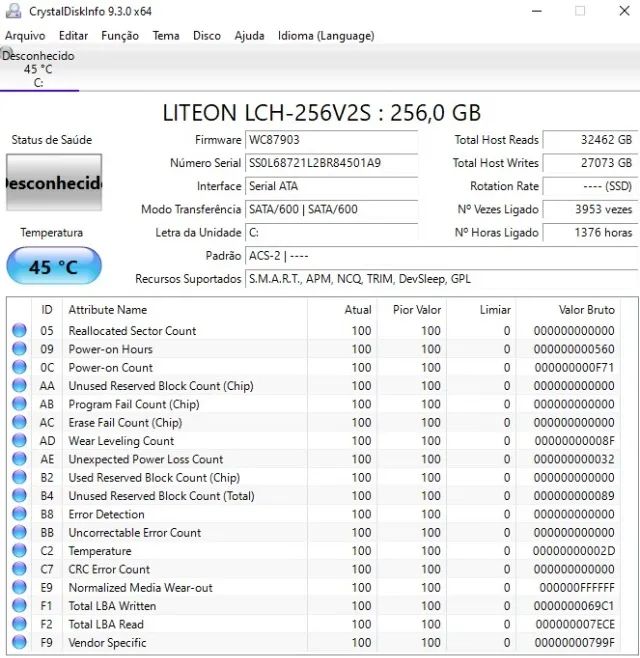The width and height of the screenshot is (640, 658).
Task: Click the Letra da Unidade field C:
Action: point(332,232)
